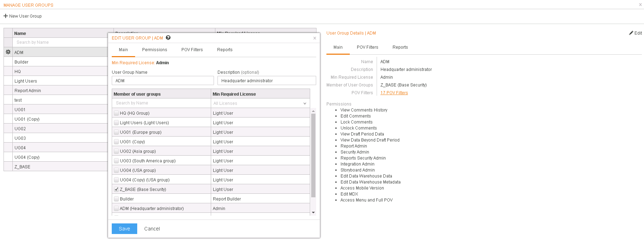Click the Save button
644x240 pixels.
pyautogui.click(x=124, y=229)
